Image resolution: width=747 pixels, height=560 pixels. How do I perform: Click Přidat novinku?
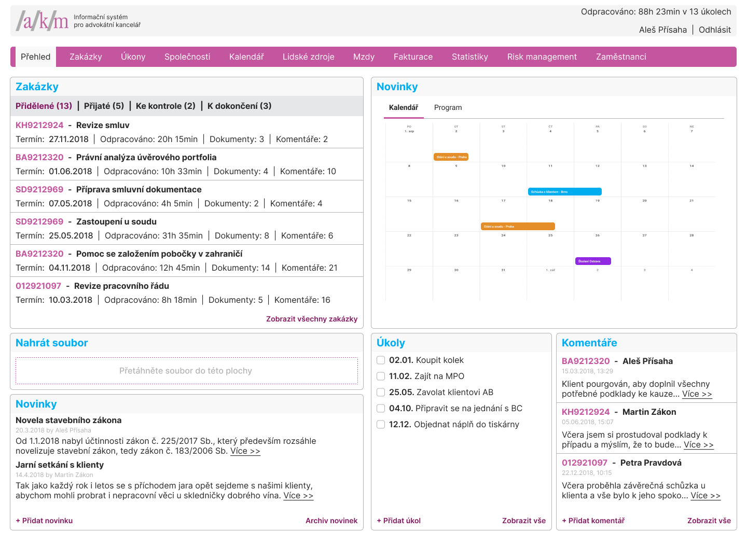[x=44, y=521]
